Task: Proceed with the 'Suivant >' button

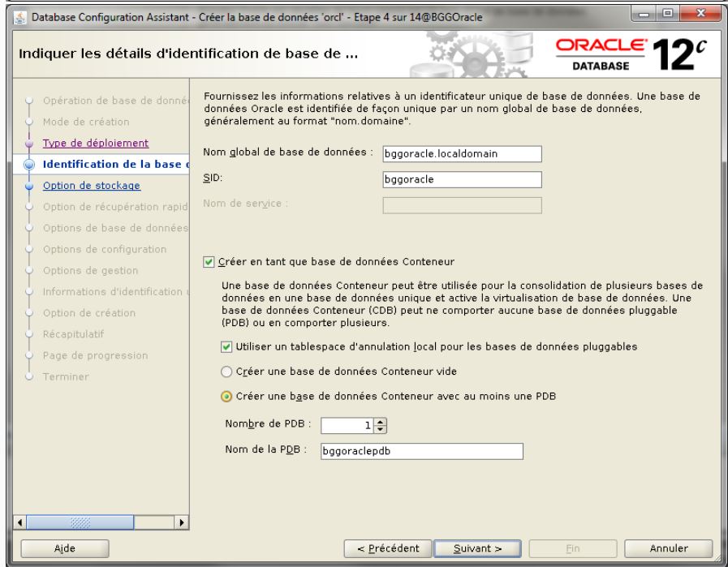Action: click(477, 548)
